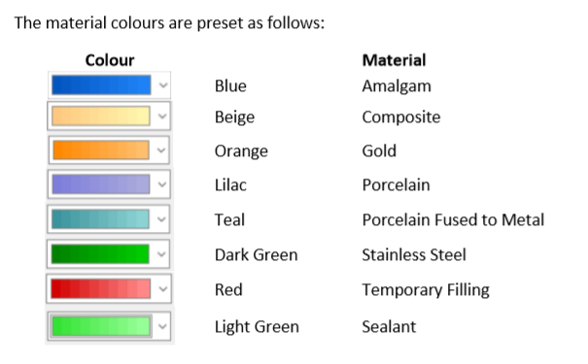Image resolution: width=588 pixels, height=364 pixels.
Task: Select the teal gradient colour swatch
Action: 100,219
